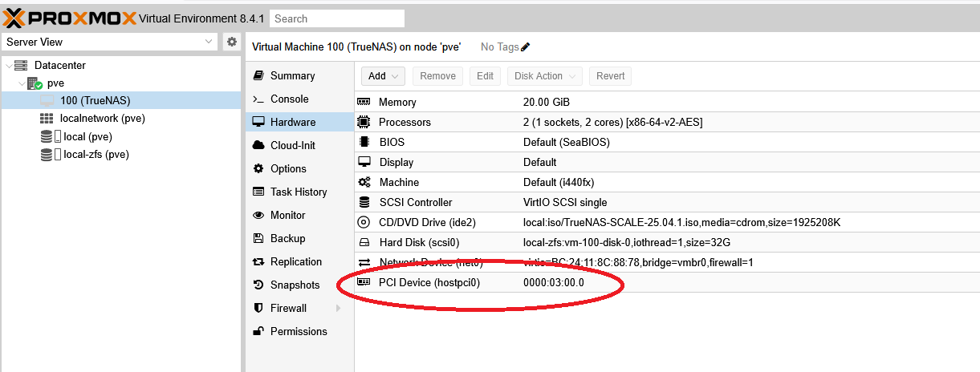Open the Cloud-Init section
The height and width of the screenshot is (372, 980).
click(294, 145)
